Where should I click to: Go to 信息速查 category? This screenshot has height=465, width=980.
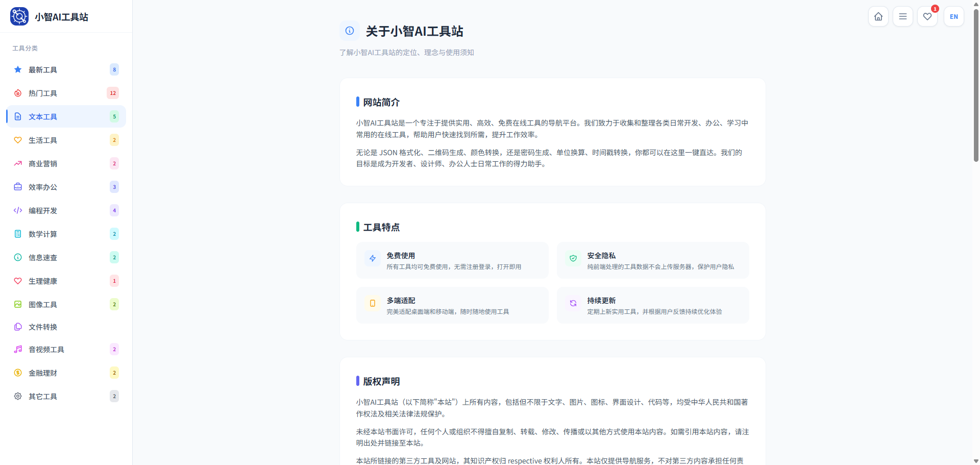point(66,257)
